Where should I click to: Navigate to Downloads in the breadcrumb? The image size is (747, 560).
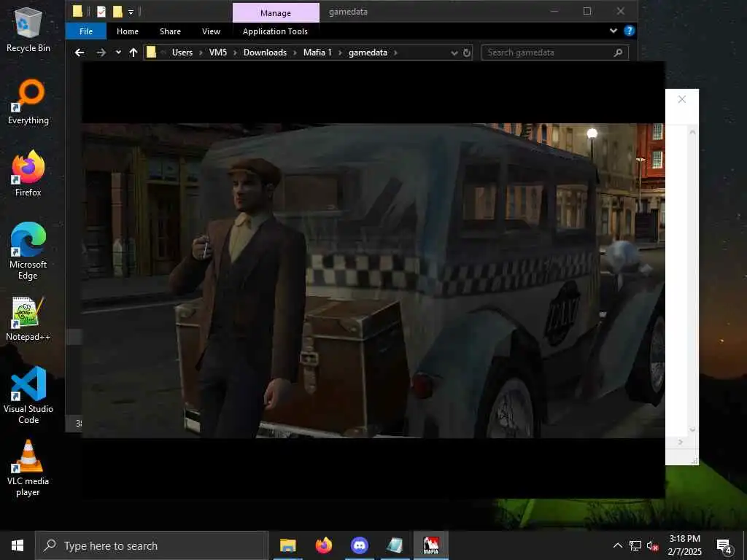click(x=265, y=52)
